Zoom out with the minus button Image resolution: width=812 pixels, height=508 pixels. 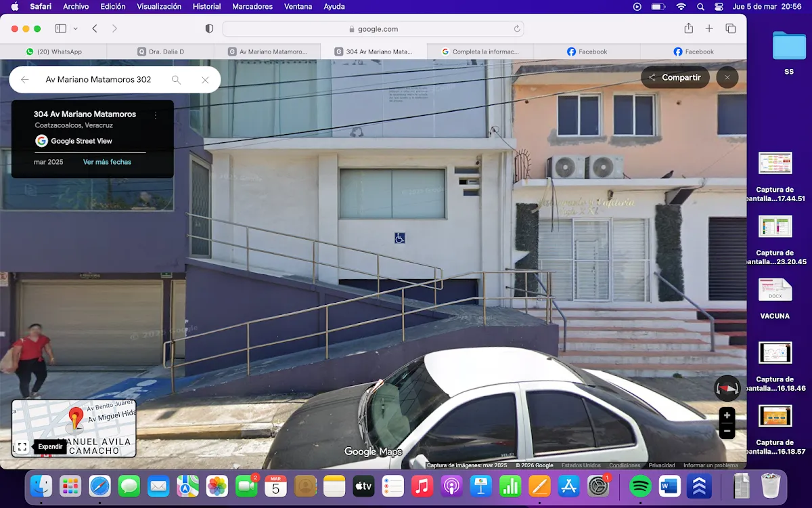pyautogui.click(x=727, y=431)
